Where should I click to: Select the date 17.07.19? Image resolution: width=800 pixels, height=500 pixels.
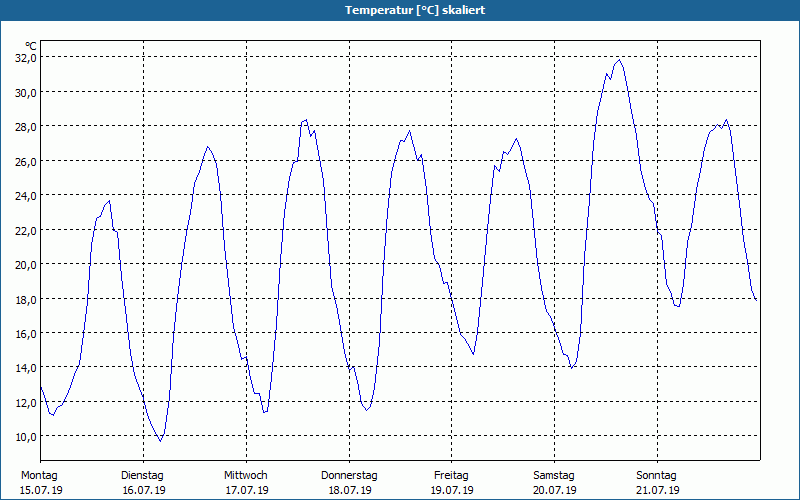(x=247, y=490)
